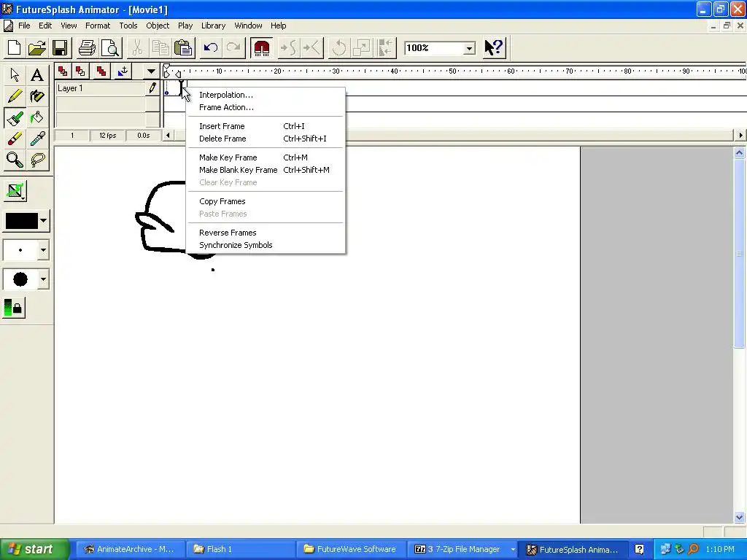Screen dimensions: 747x560
Task: Click the blue anchor icon
Action: (x=123, y=71)
